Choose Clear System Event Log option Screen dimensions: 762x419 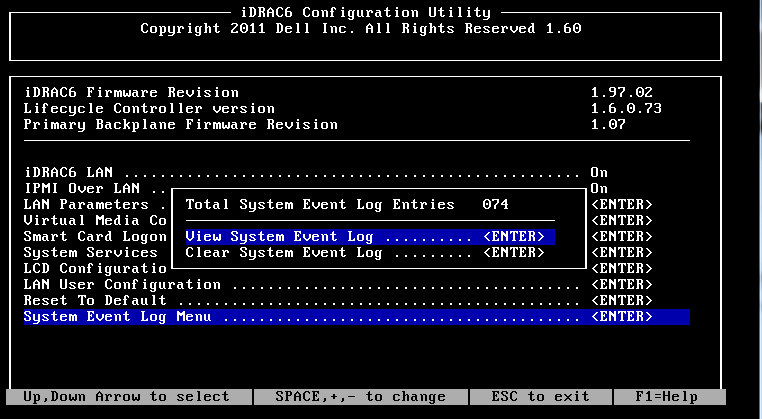(x=365, y=253)
